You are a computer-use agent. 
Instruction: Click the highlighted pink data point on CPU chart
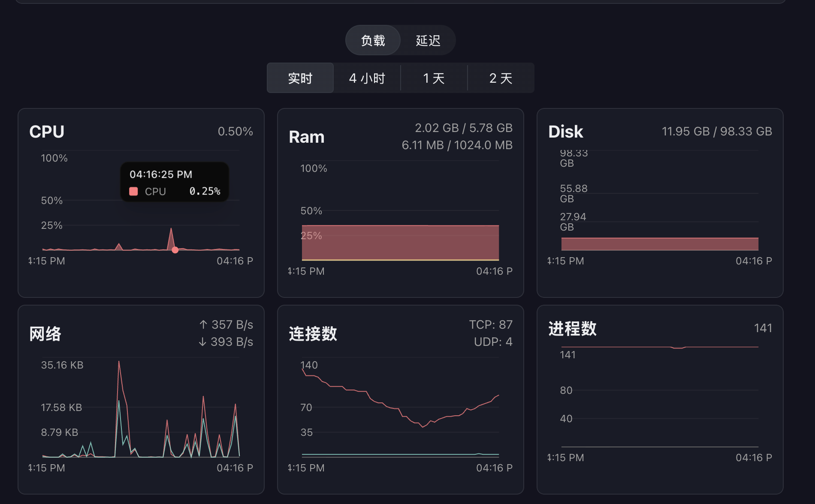coord(175,250)
